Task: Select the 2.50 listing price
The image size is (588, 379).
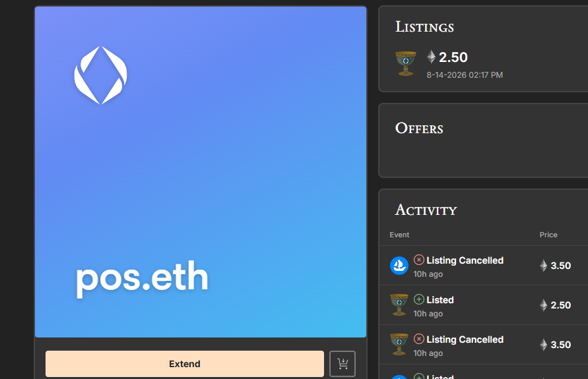Action: 453,57
